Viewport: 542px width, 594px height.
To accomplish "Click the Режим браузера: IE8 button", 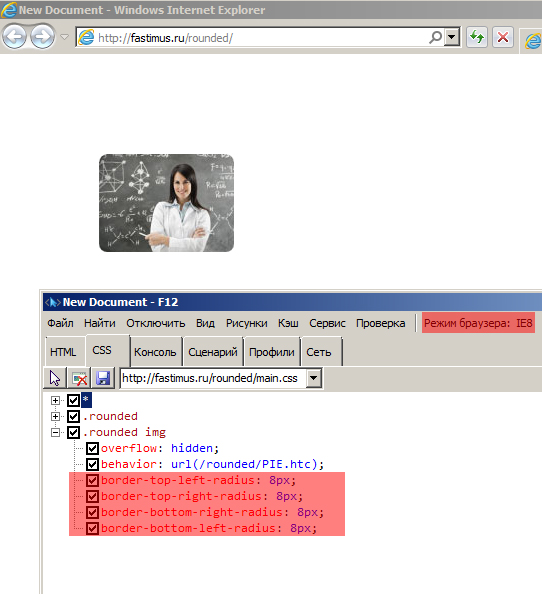I will click(x=478, y=323).
